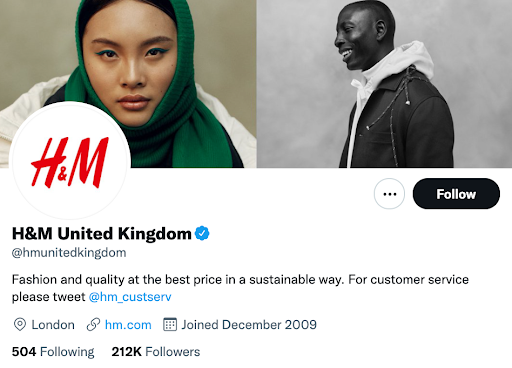Click the H&M logo profile picture

point(70,161)
